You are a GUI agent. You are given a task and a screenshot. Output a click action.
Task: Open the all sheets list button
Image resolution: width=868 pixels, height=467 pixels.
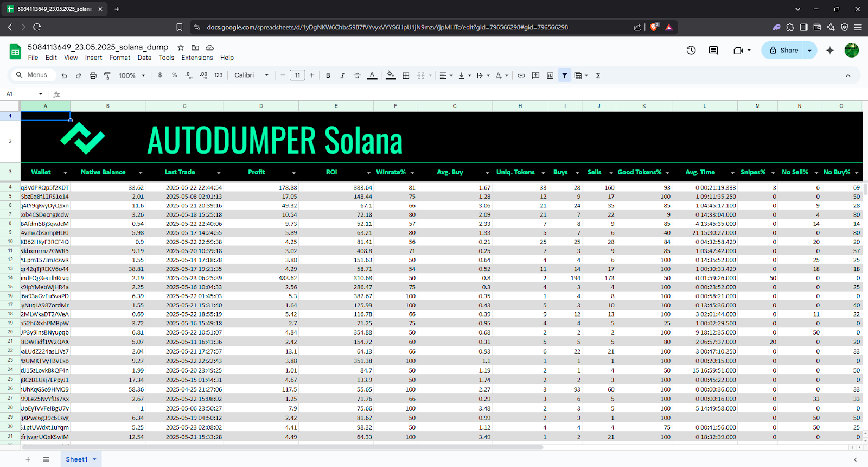pos(46,459)
